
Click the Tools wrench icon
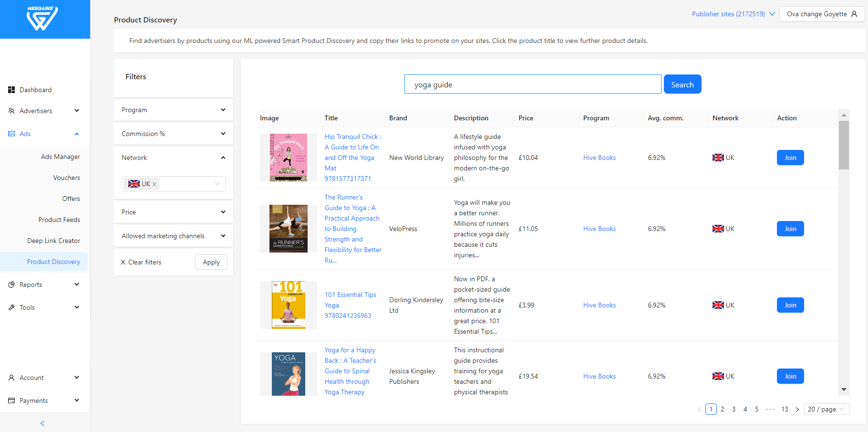coord(11,307)
